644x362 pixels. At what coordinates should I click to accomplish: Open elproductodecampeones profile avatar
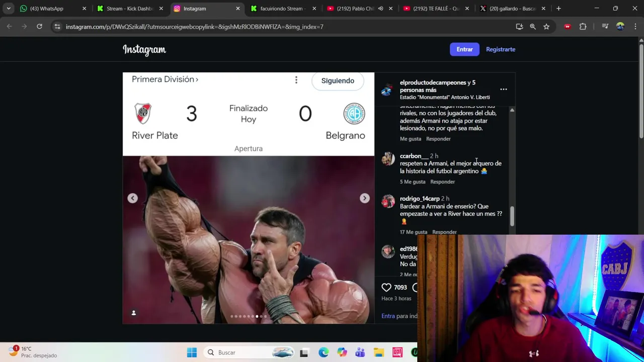click(387, 90)
